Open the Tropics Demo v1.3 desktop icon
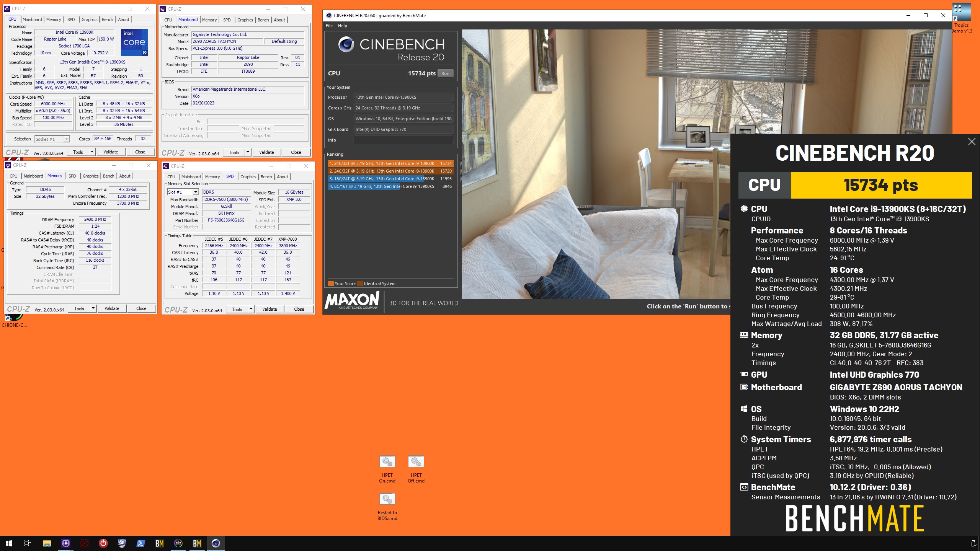The image size is (980, 551). [961, 18]
